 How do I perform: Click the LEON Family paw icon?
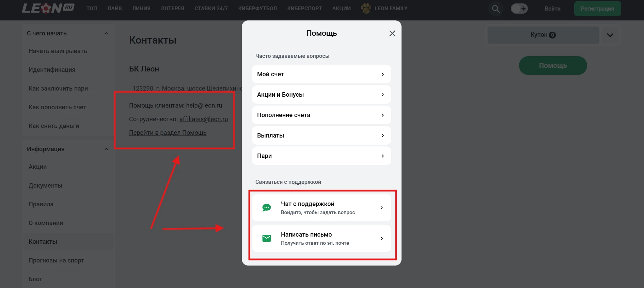366,8
